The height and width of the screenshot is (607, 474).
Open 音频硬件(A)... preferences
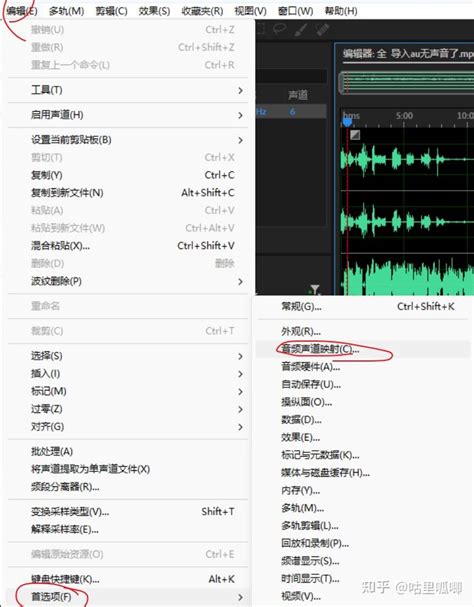[362, 367]
